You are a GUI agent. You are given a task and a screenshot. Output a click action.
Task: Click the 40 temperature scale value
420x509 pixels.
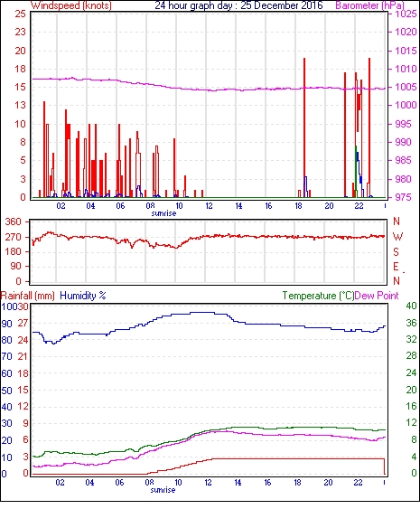coord(411,306)
